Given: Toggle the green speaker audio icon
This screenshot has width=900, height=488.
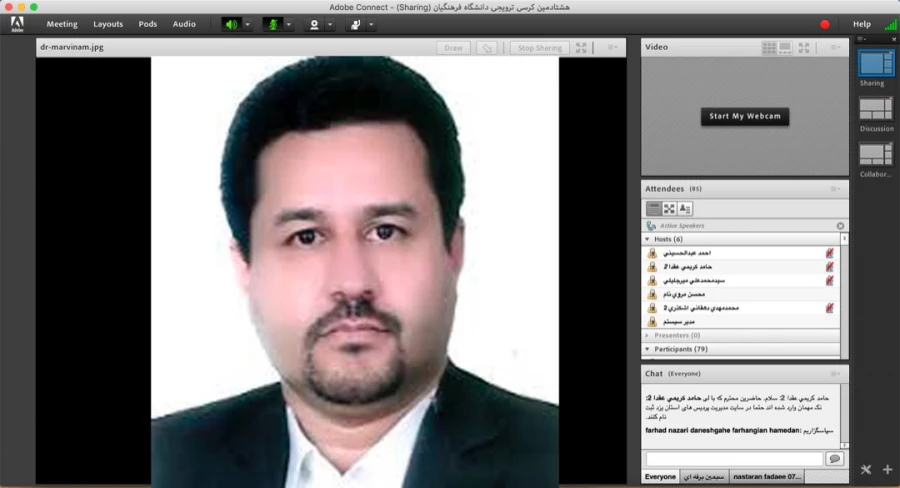Looking at the screenshot, I should (230, 24).
